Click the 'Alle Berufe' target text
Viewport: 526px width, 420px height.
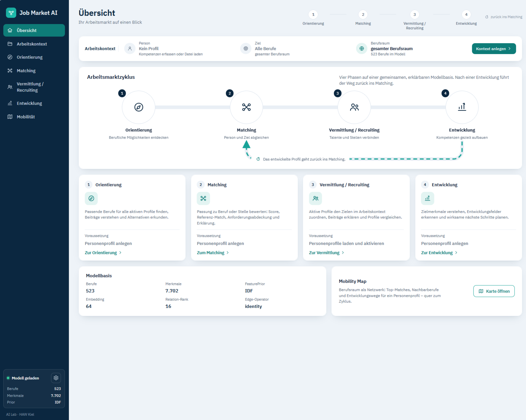(266, 48)
